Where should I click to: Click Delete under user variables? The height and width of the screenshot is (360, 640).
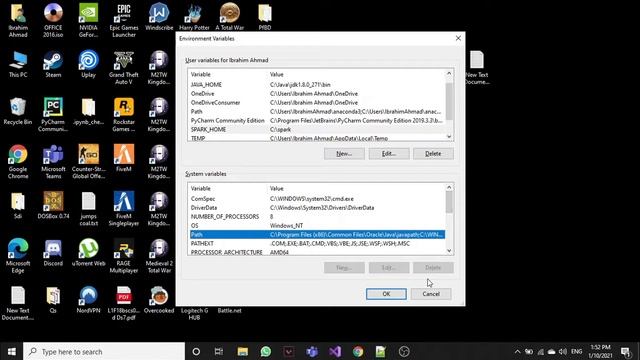point(433,153)
